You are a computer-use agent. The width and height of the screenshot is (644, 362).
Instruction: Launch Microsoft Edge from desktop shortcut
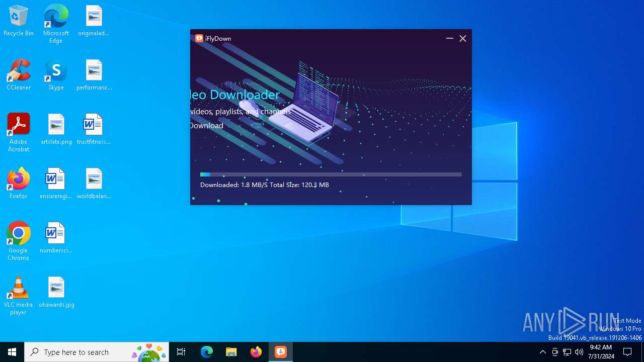point(56,24)
